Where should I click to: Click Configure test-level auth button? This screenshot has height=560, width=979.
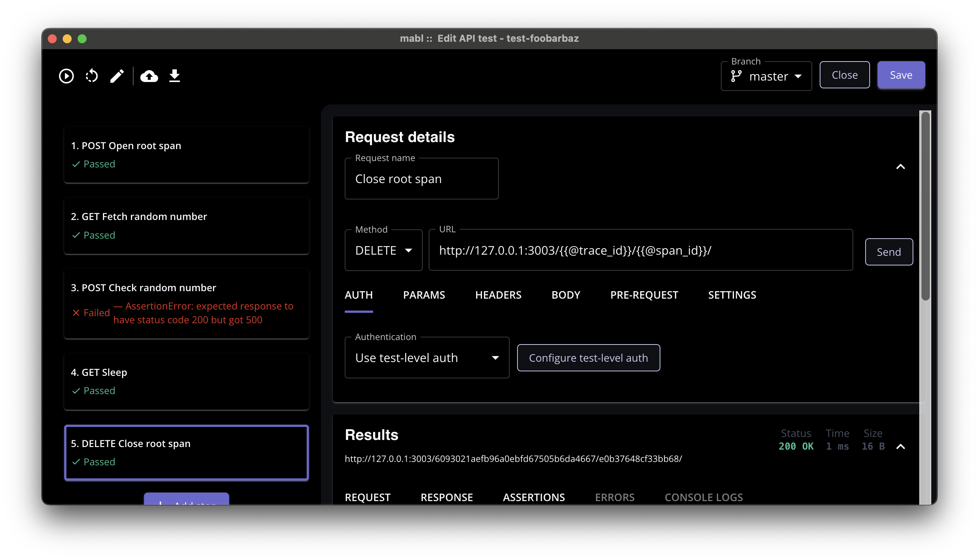tap(588, 358)
